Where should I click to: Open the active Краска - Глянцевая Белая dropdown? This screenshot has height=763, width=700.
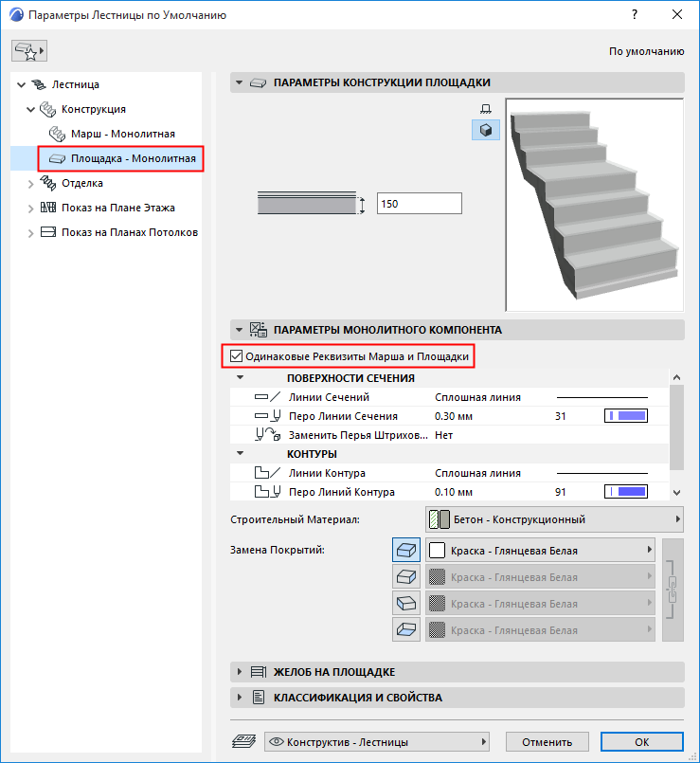click(540, 551)
